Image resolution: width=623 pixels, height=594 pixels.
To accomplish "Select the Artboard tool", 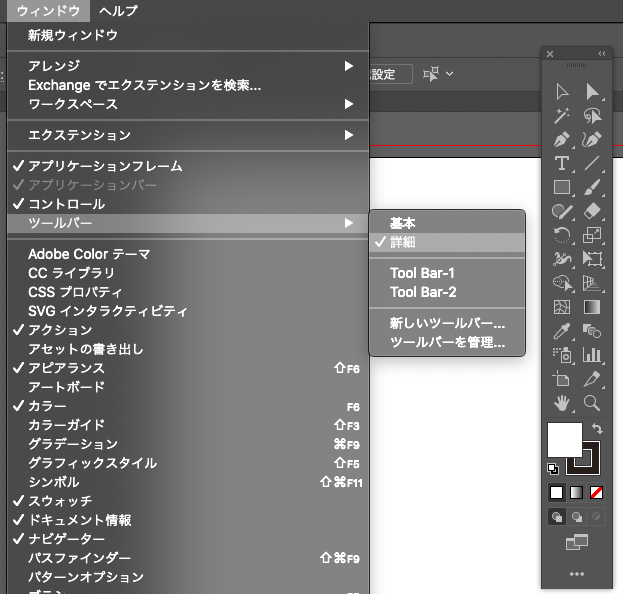I will pos(562,379).
